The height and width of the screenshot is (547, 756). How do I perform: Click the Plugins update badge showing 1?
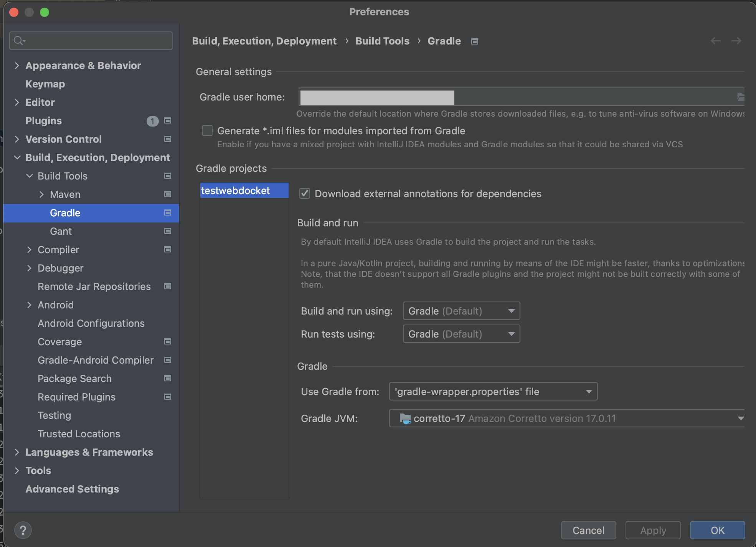tap(152, 121)
